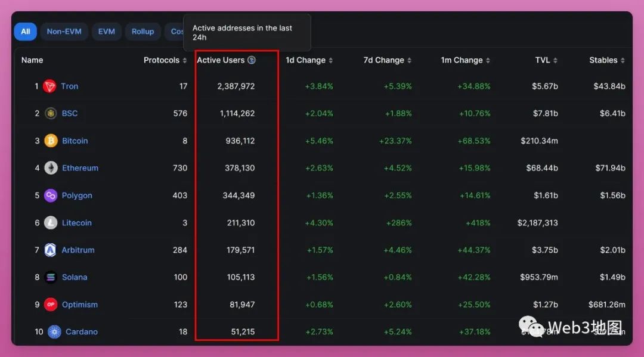Click Polygon protocols count 403
644x357 pixels.
pos(180,195)
